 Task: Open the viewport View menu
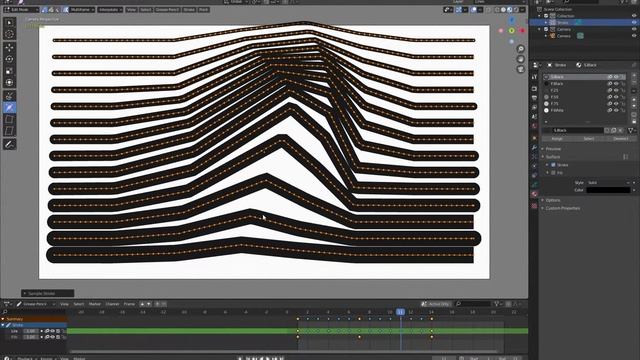click(x=131, y=9)
